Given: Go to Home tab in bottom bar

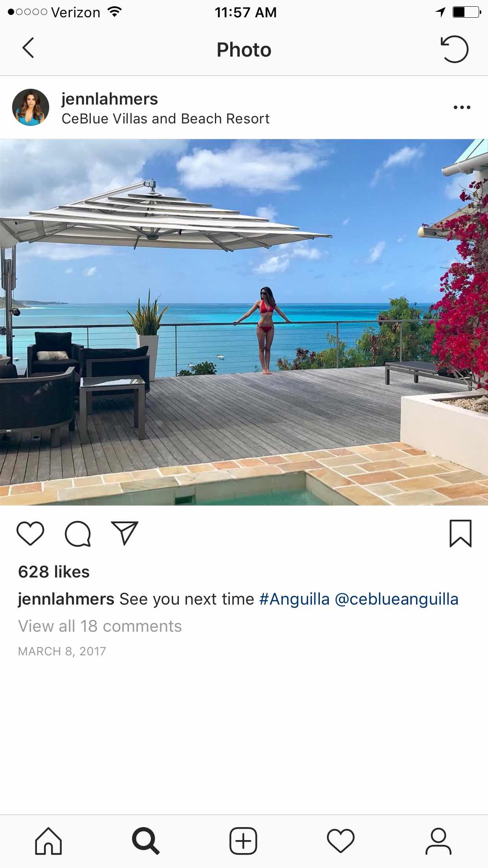Looking at the screenshot, I should [x=49, y=841].
